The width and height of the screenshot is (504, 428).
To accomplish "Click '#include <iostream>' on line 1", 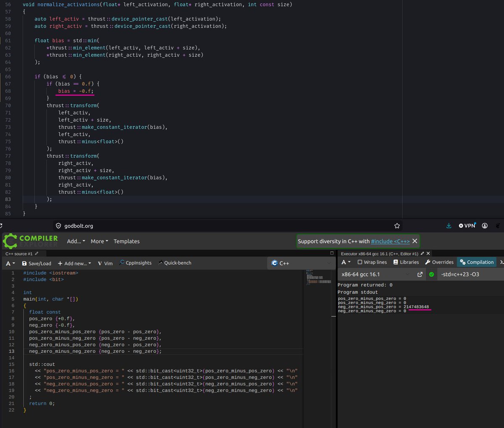I will (x=51, y=273).
